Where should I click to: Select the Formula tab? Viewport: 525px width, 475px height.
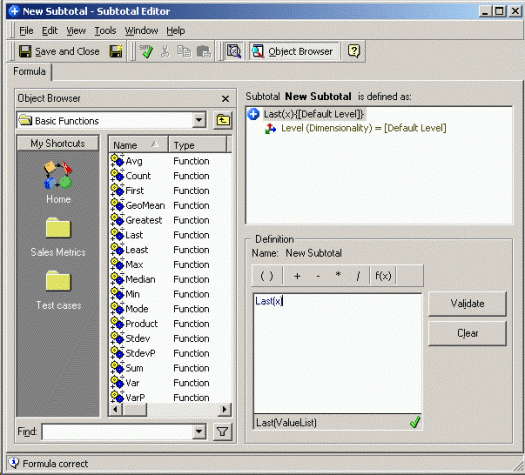(x=29, y=71)
